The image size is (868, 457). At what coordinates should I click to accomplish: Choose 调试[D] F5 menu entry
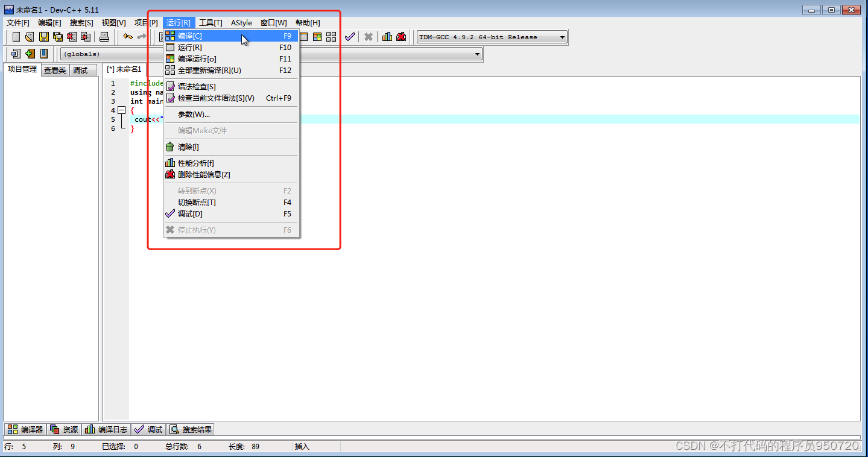pyautogui.click(x=232, y=213)
